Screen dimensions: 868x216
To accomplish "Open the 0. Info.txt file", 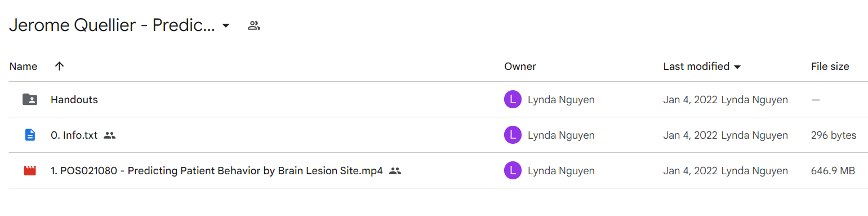I will pyautogui.click(x=74, y=135).
